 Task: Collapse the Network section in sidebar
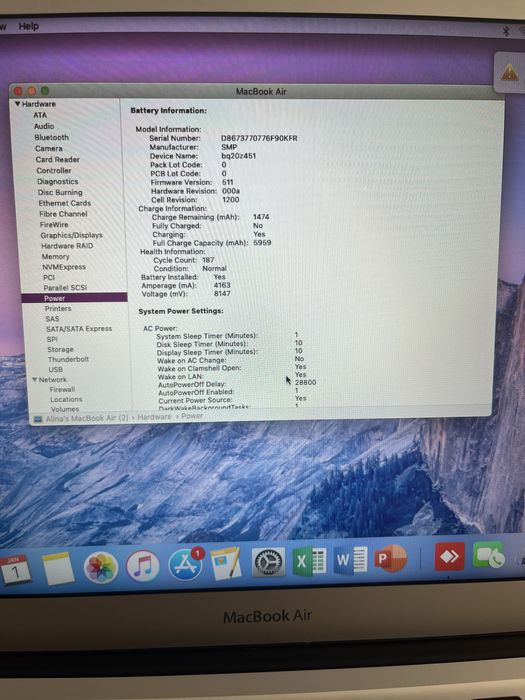pyautogui.click(x=34, y=380)
